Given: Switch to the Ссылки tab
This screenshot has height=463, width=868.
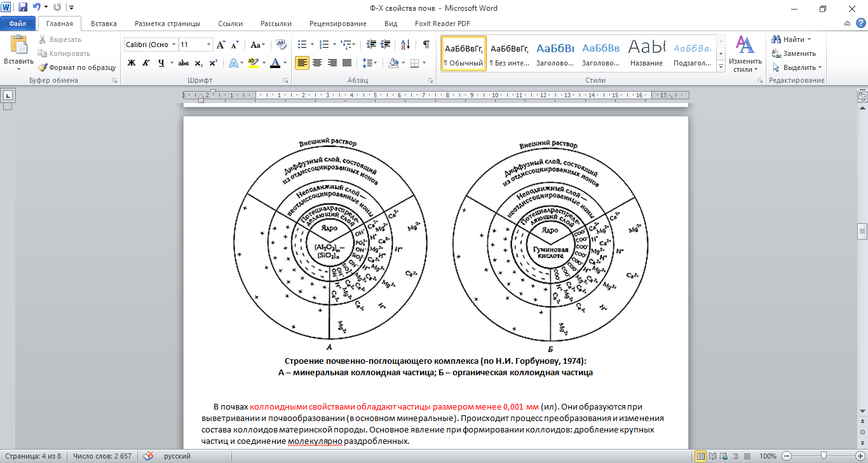Looking at the screenshot, I should 230,24.
